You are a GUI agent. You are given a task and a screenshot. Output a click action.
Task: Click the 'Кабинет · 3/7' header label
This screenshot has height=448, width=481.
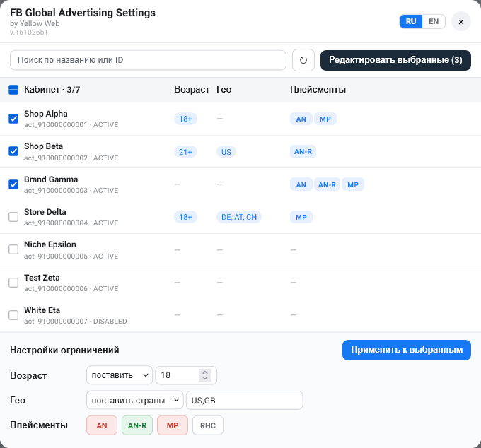[x=52, y=90]
